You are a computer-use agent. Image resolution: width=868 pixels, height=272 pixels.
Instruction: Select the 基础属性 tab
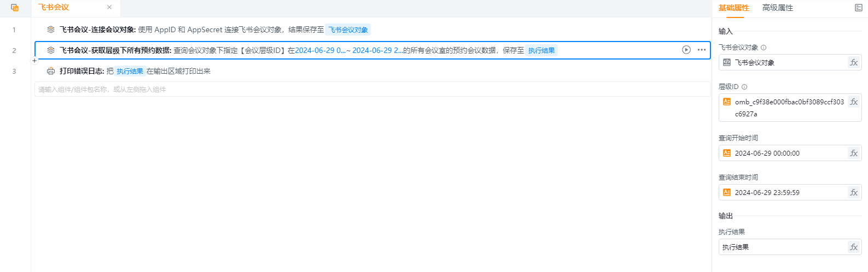click(733, 8)
